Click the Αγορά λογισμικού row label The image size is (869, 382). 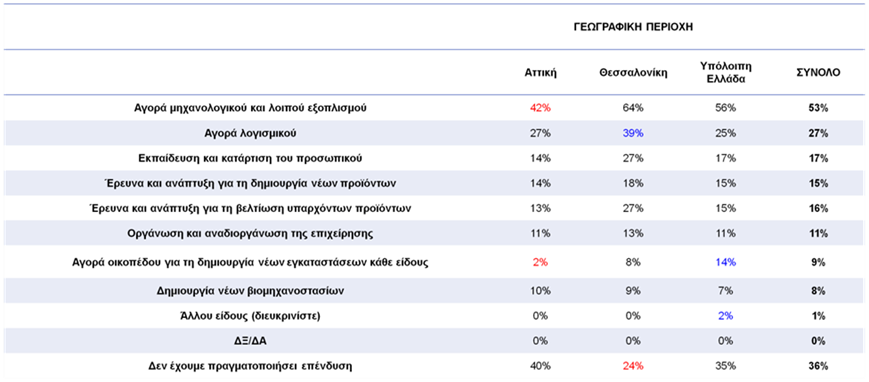point(251,133)
